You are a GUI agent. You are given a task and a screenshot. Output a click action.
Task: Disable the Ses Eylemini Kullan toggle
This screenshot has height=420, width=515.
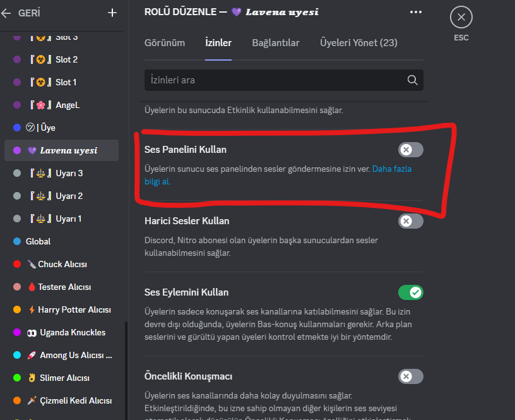pyautogui.click(x=410, y=292)
